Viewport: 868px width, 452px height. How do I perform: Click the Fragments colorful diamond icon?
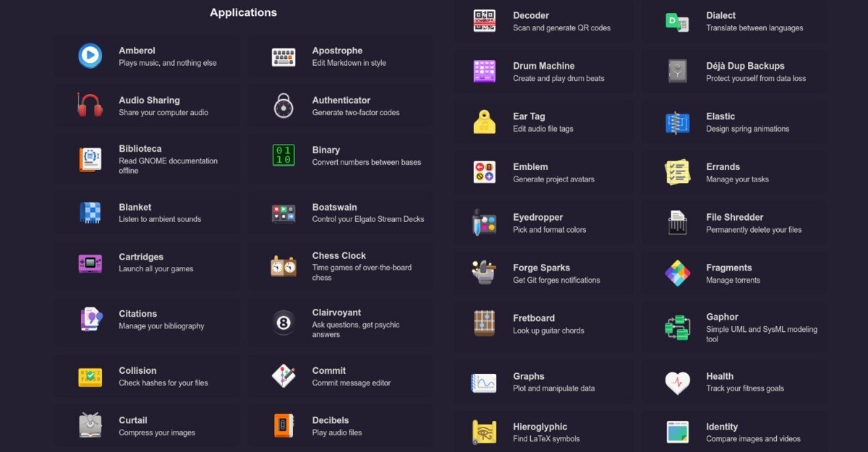tap(678, 273)
